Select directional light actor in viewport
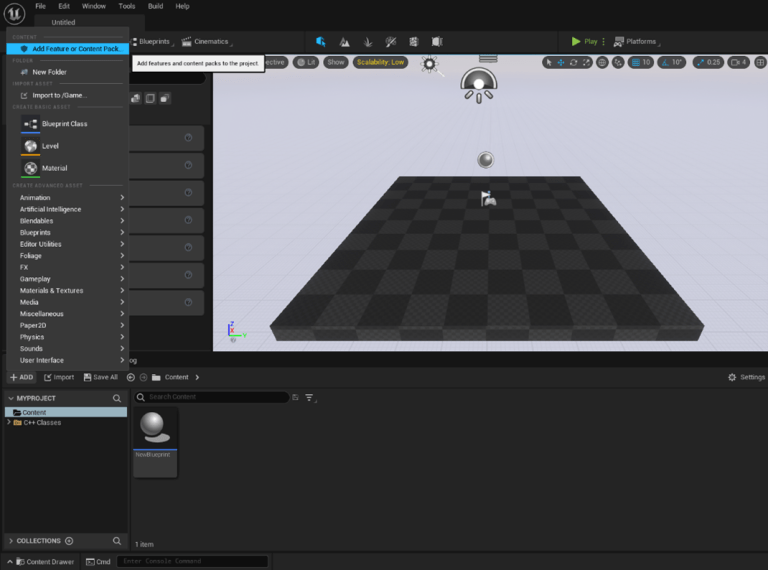Viewport: 768px width, 570px height. click(430, 64)
